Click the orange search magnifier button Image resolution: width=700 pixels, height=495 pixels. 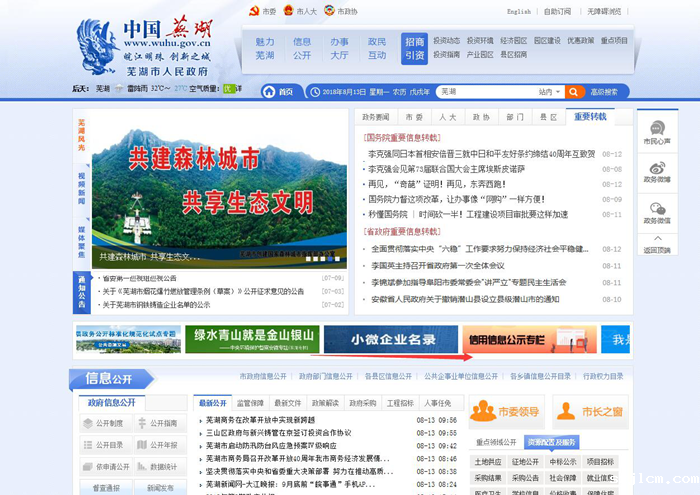[x=574, y=92]
